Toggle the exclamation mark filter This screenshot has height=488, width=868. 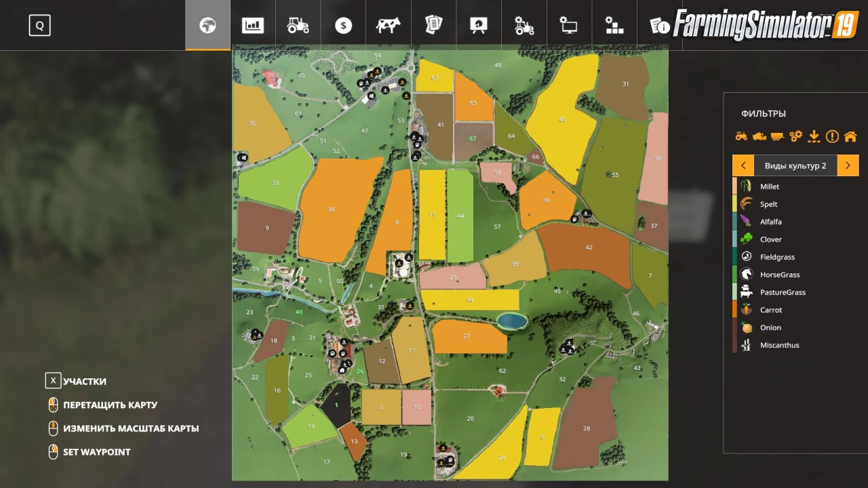click(832, 136)
